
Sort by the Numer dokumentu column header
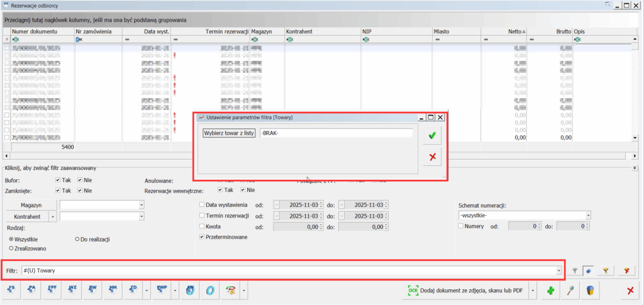coord(35,31)
